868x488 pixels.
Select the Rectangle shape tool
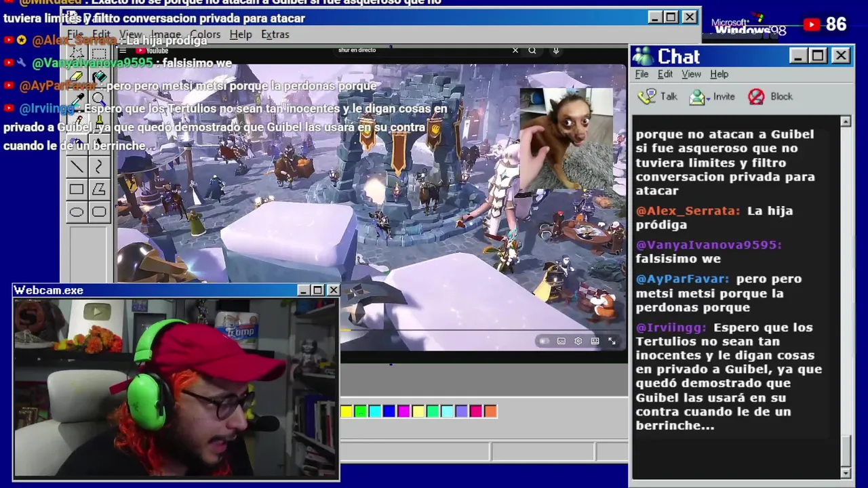(77, 190)
